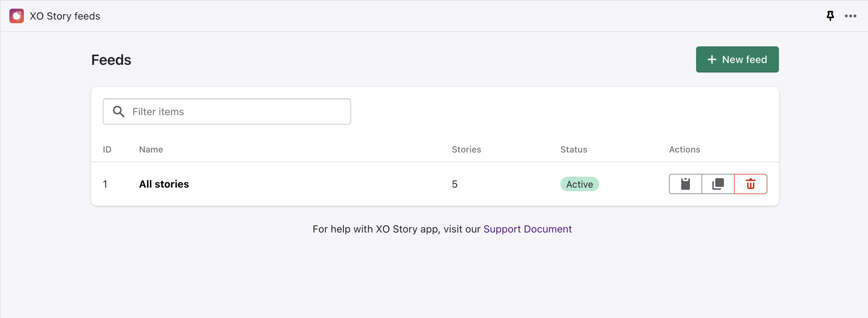Open the All stories feed name
The image size is (868, 318).
[x=164, y=184]
